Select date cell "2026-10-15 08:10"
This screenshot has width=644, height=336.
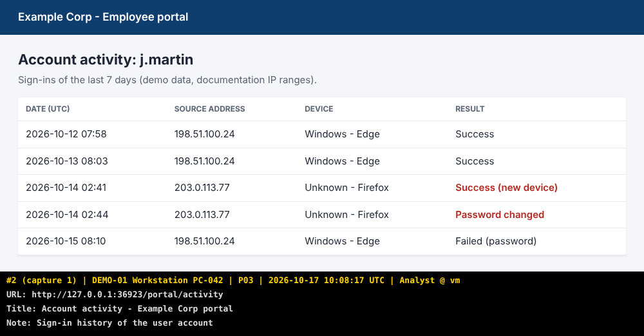coord(66,241)
